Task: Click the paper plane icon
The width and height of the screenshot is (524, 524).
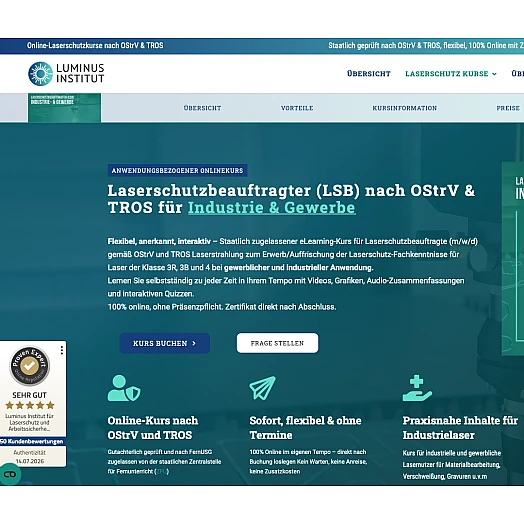Action: pos(263,388)
